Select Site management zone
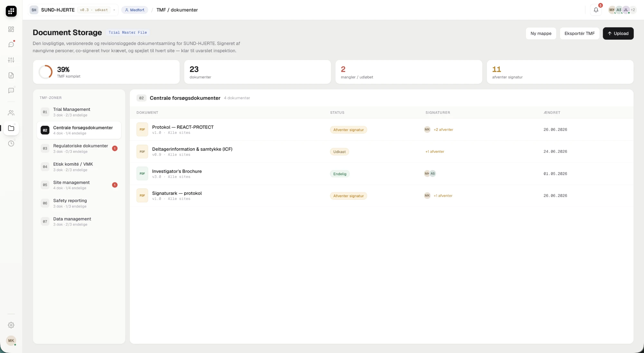The image size is (644, 353). pyautogui.click(x=79, y=185)
